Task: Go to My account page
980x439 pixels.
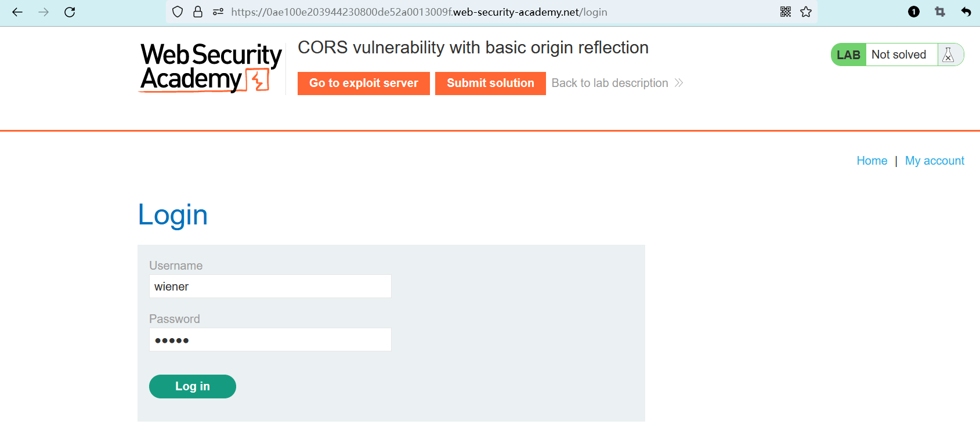Action: pyautogui.click(x=934, y=161)
